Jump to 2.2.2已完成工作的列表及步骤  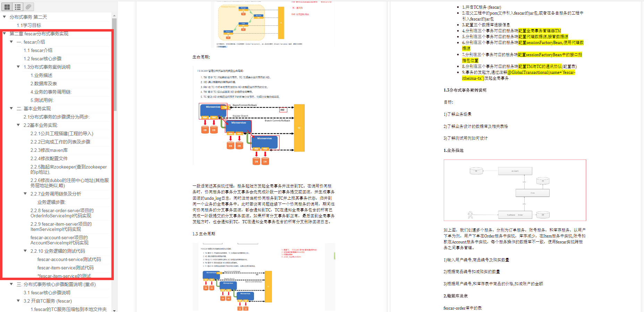click(60, 142)
